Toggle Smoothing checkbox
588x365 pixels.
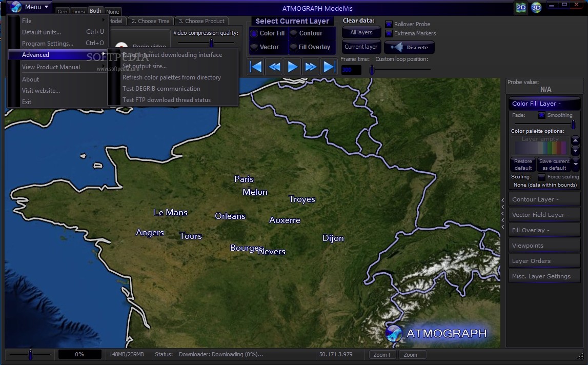coord(541,115)
